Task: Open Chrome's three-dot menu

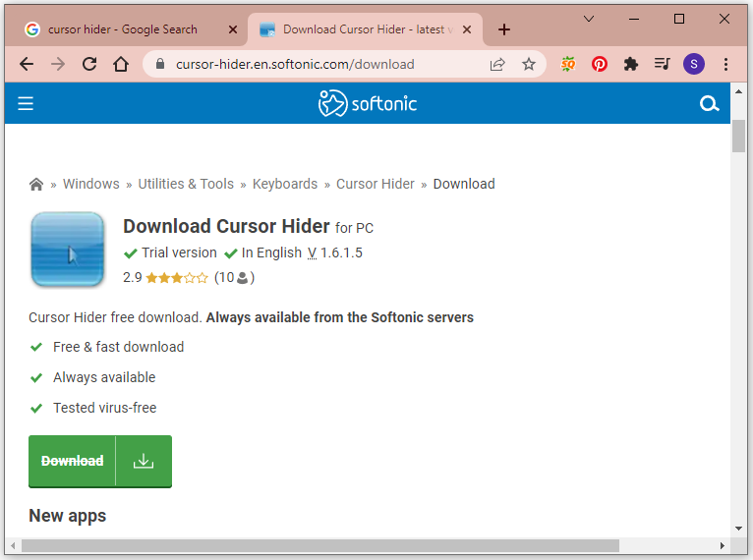Action: pos(725,64)
